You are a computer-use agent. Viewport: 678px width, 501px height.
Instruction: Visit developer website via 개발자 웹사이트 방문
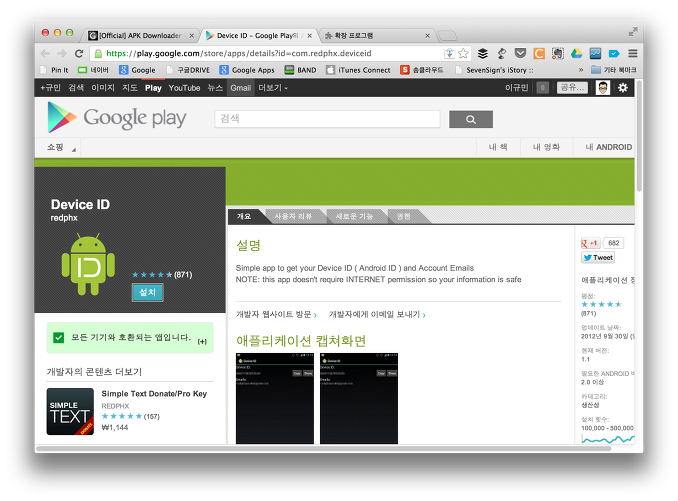click(x=276, y=314)
